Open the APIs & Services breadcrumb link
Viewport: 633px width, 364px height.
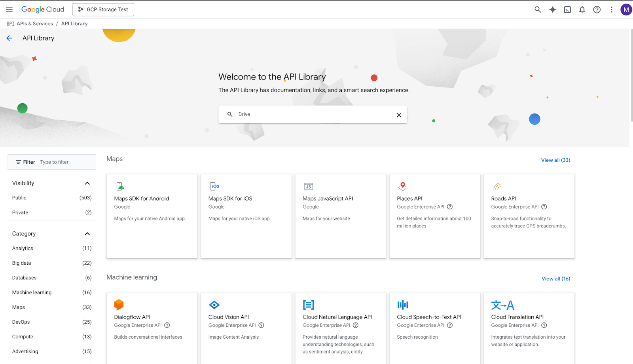pos(34,24)
